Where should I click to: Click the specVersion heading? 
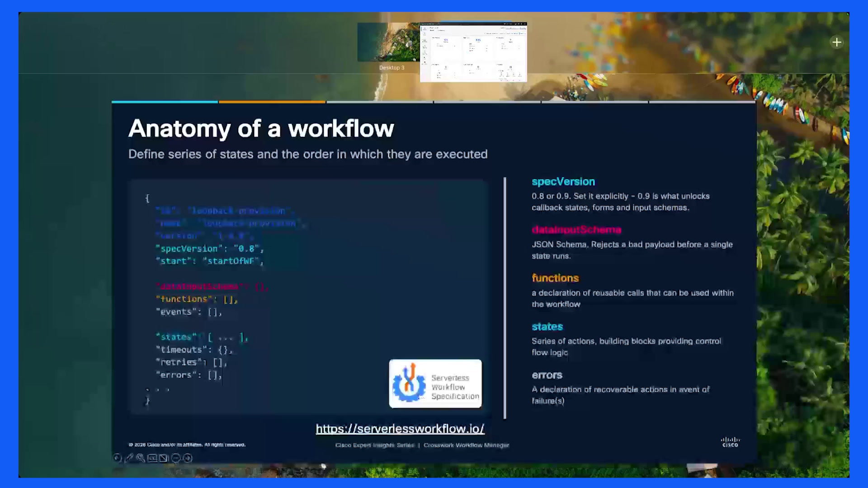point(563,182)
